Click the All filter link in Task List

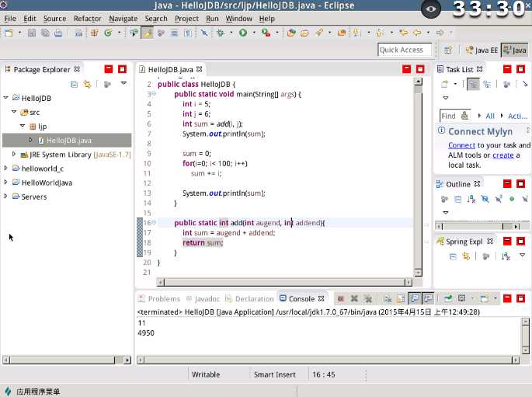(x=490, y=116)
